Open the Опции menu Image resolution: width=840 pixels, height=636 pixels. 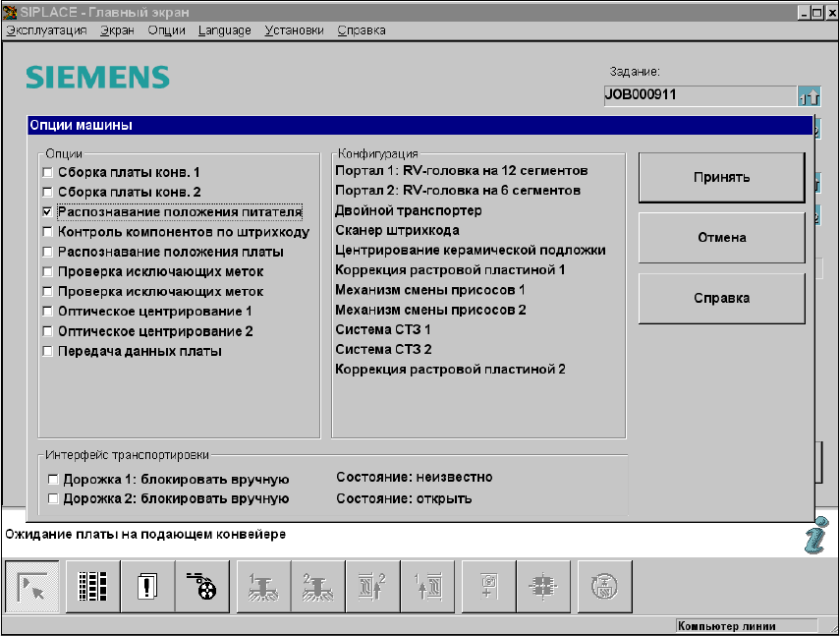pyautogui.click(x=167, y=30)
